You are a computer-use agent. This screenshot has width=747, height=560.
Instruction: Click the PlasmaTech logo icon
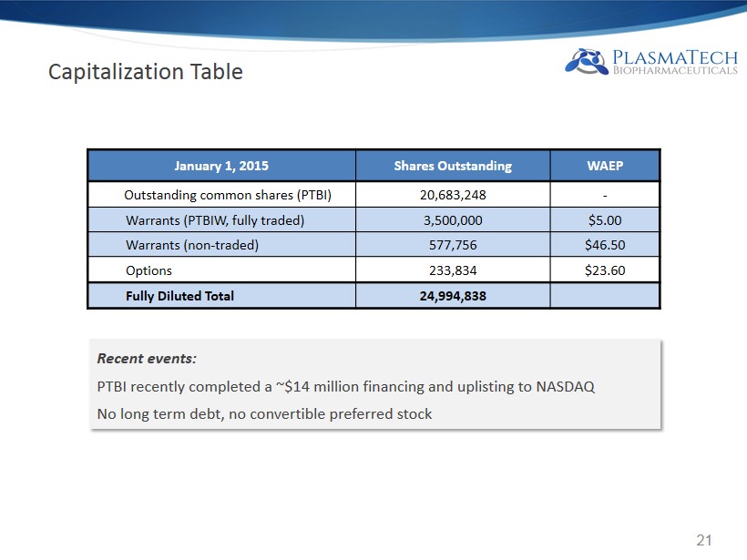click(586, 62)
